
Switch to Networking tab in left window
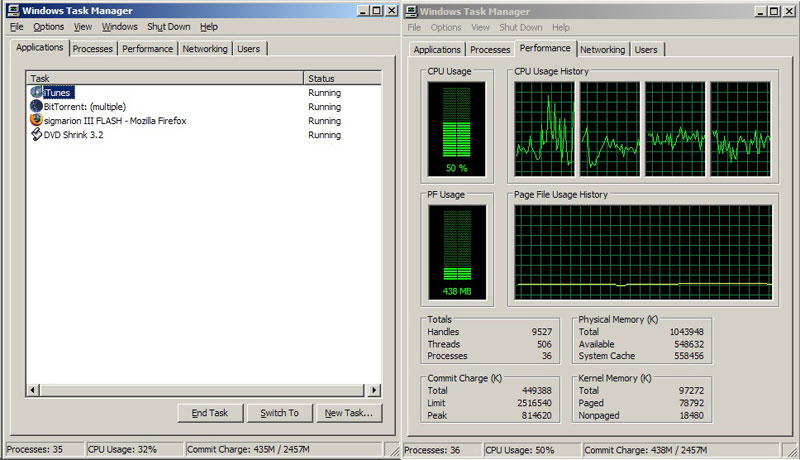point(205,49)
